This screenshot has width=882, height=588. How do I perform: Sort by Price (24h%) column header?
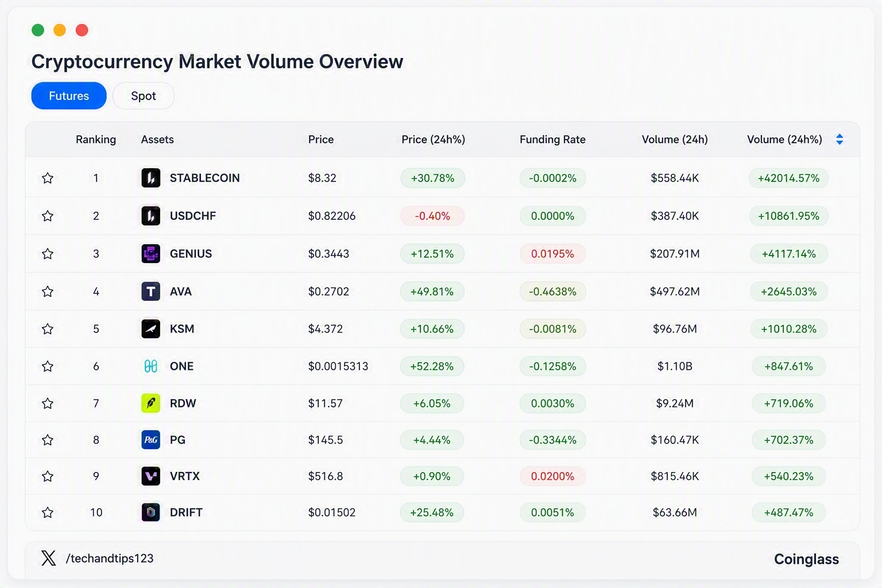(433, 140)
